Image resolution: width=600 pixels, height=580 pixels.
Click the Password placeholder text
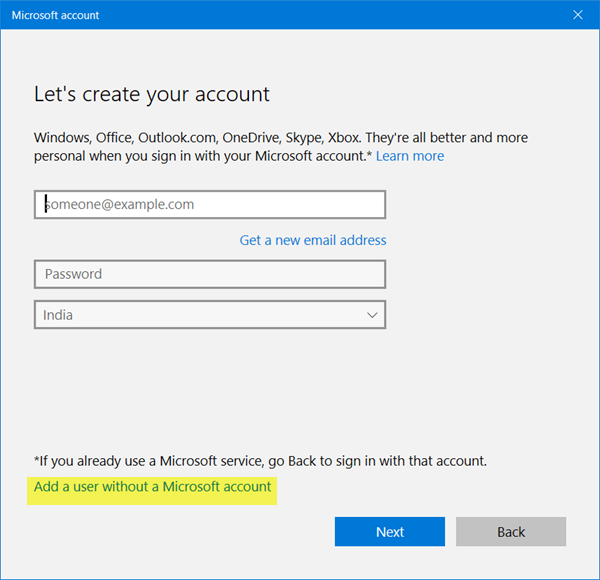[72, 274]
